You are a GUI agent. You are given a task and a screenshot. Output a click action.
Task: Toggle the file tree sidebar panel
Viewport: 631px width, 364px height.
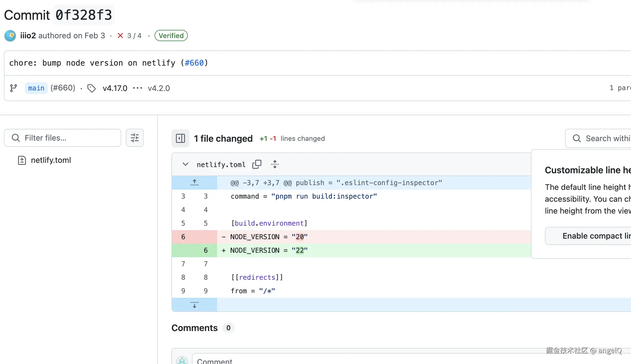click(180, 138)
